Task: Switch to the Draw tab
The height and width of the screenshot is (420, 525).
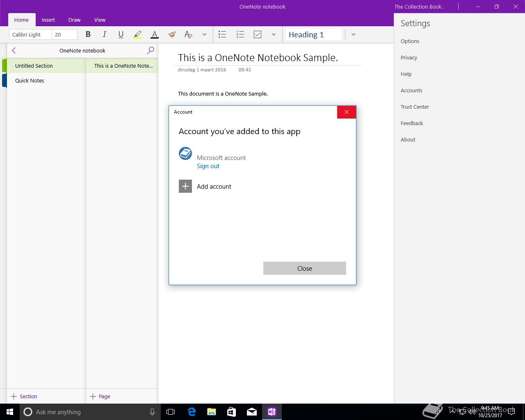Action: (x=74, y=20)
